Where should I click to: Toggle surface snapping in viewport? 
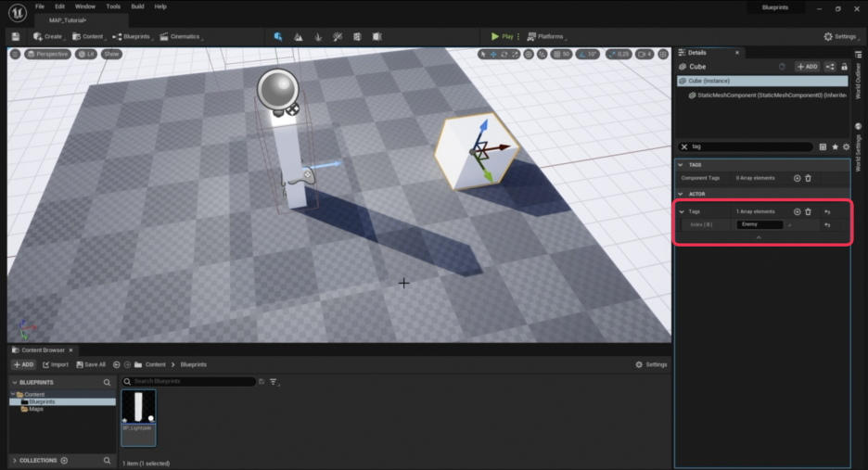542,55
